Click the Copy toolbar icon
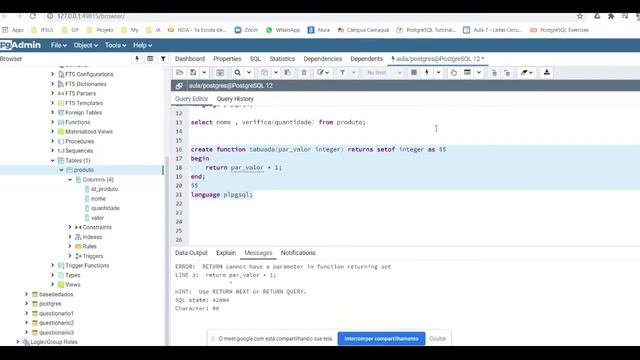Image resolution: width=640 pixels, height=360 pixels. click(x=264, y=73)
